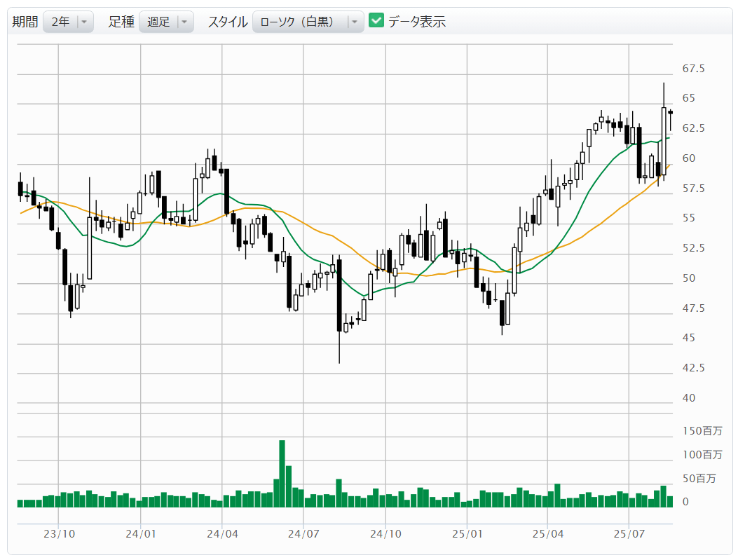
Task: Click the 23/10 date label on the axis
Action: (59, 534)
